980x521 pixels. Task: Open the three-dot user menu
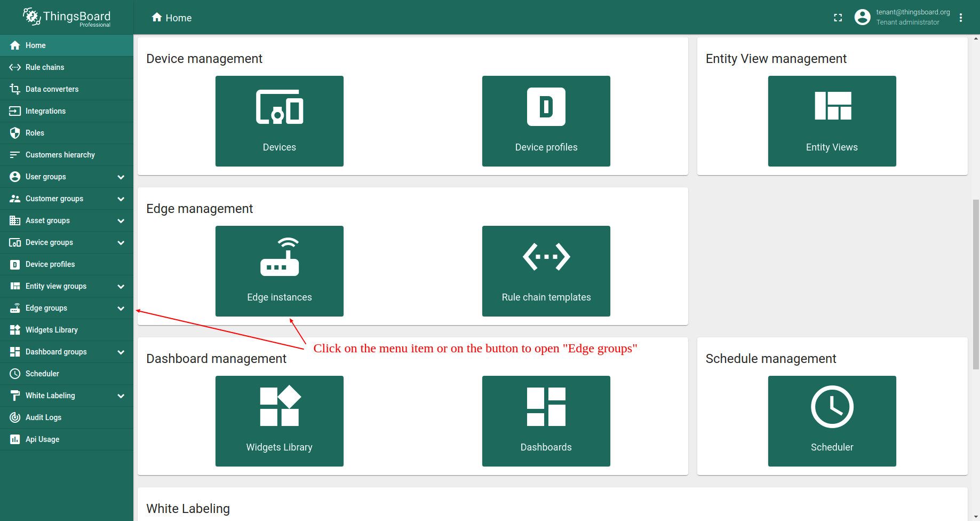coord(961,18)
